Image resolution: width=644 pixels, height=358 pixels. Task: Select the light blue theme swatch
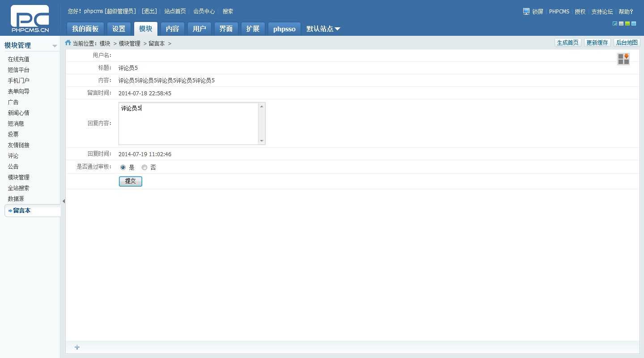(x=634, y=23)
